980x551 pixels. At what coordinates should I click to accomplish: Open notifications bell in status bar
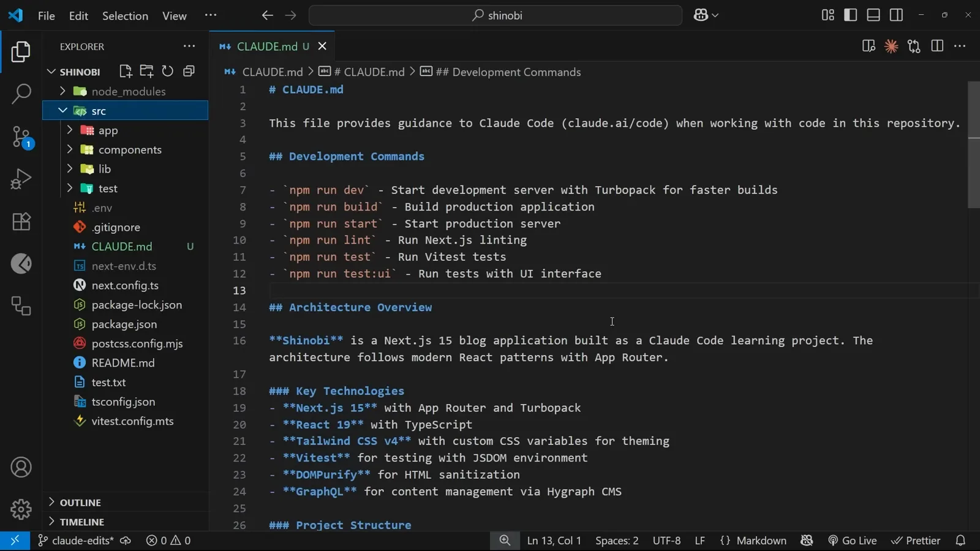click(x=960, y=541)
